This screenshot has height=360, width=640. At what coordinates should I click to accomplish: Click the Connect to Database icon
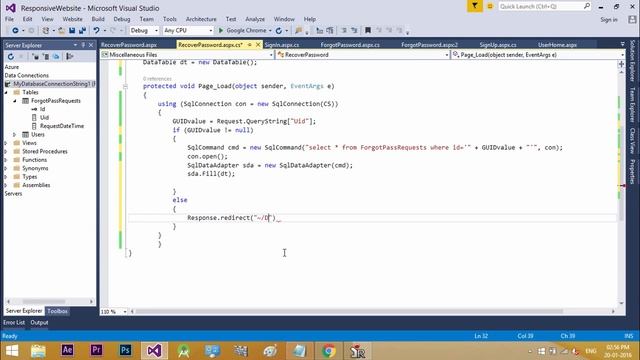pos(36,57)
